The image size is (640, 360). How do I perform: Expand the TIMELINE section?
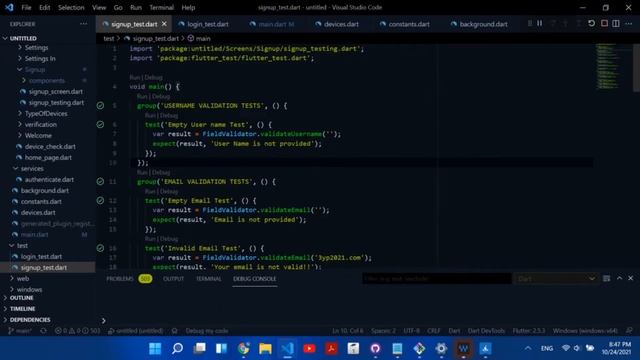[x=22, y=309]
